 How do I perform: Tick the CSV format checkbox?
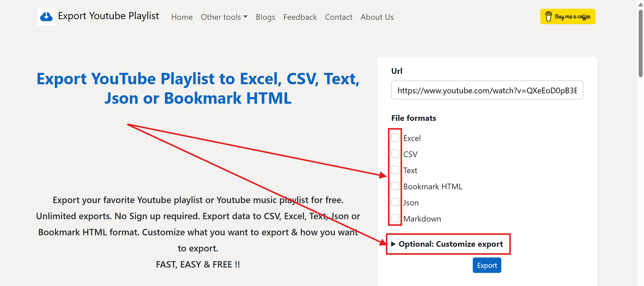[x=395, y=154]
